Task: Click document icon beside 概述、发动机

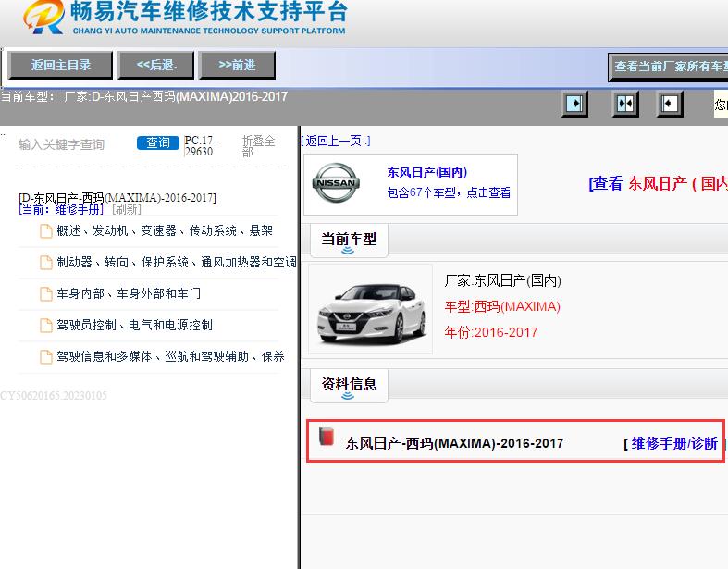Action: (46, 231)
